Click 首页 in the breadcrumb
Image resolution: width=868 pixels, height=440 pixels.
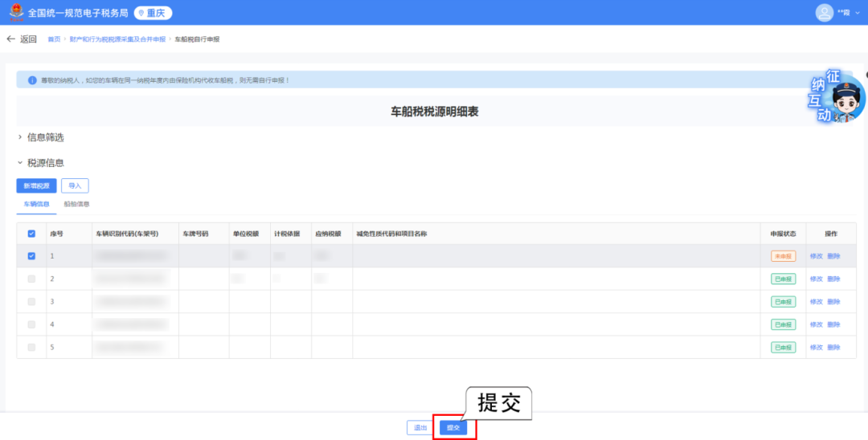click(54, 39)
